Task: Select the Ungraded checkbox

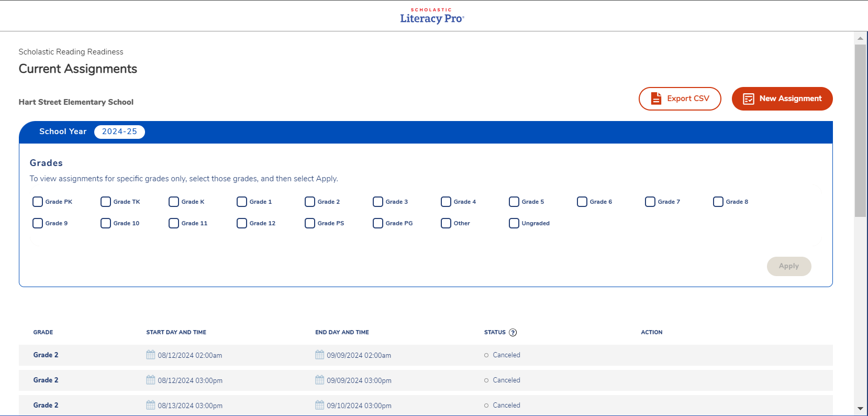Action: click(514, 223)
